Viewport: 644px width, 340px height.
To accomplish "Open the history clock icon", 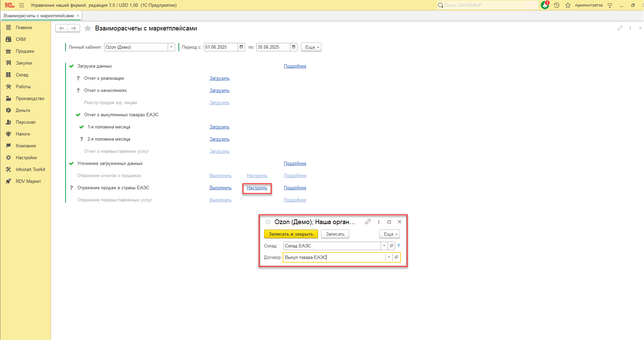I will pyautogui.click(x=556, y=5).
